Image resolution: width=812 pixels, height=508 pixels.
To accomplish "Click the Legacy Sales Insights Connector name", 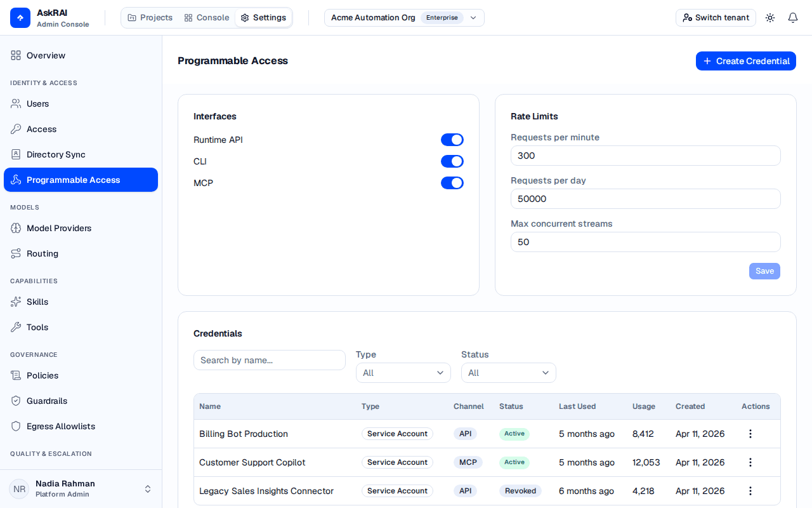I will (x=266, y=491).
